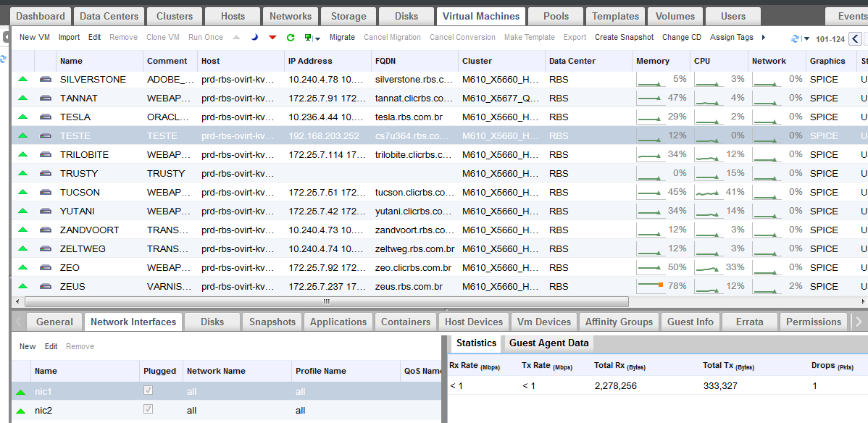868x423 pixels.
Task: Click the Migrate button in the toolbar
Action: [342, 37]
